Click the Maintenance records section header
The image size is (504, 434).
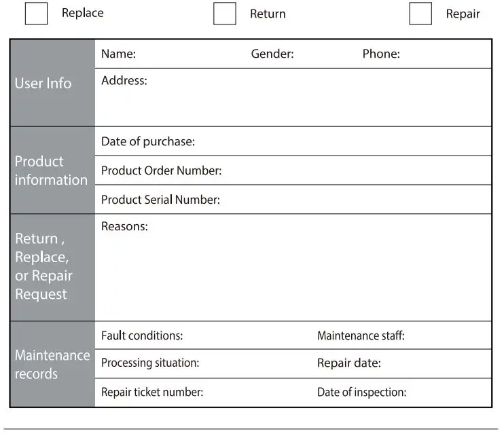click(x=52, y=364)
